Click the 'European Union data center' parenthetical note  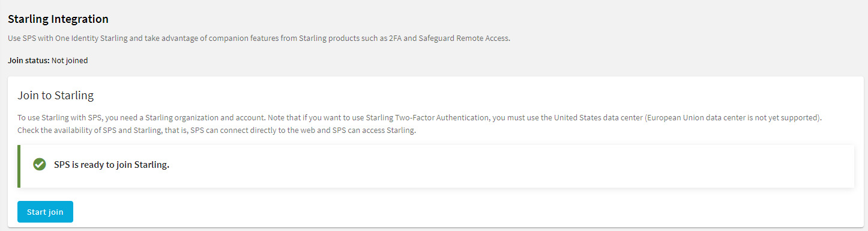pyautogui.click(x=733, y=117)
